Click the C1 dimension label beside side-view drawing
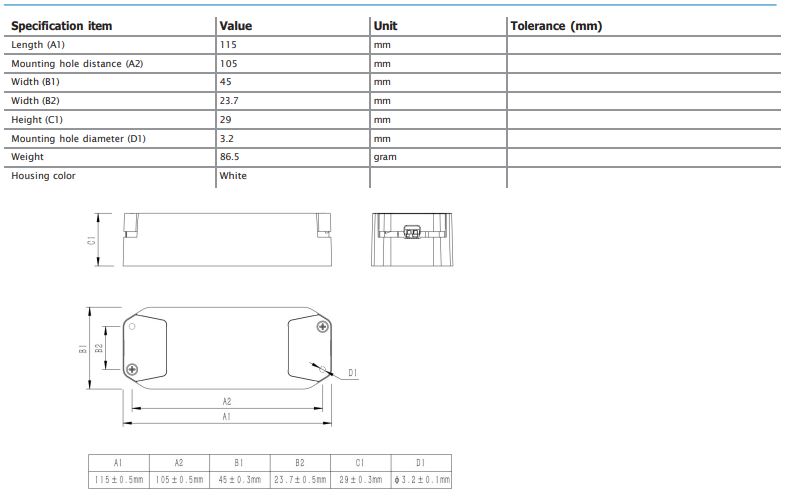 click(92, 240)
